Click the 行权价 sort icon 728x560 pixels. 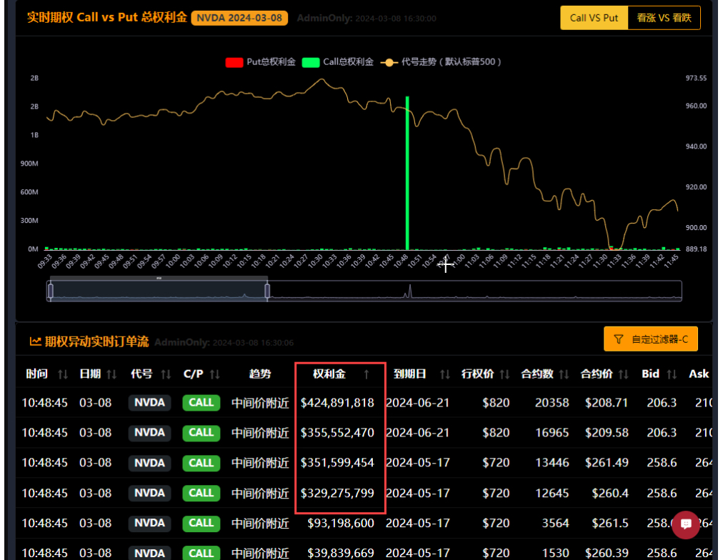(x=504, y=374)
